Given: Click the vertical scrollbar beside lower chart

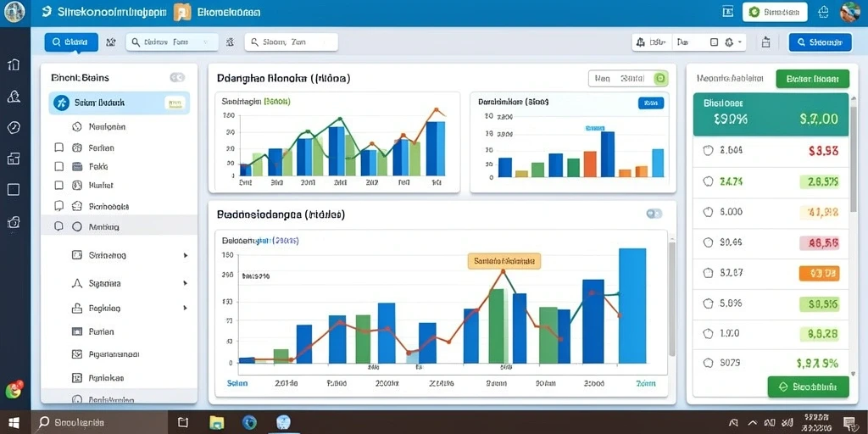Looking at the screenshot, I should 672,299.
